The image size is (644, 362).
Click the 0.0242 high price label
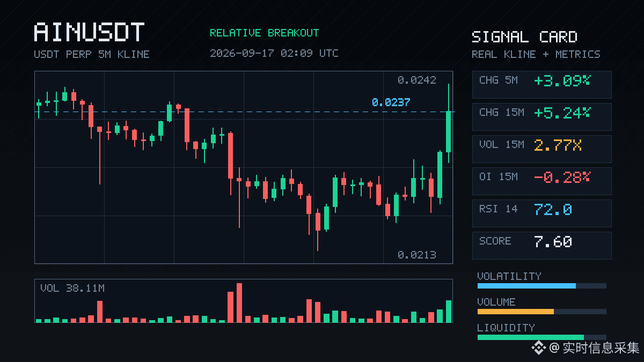tap(416, 80)
